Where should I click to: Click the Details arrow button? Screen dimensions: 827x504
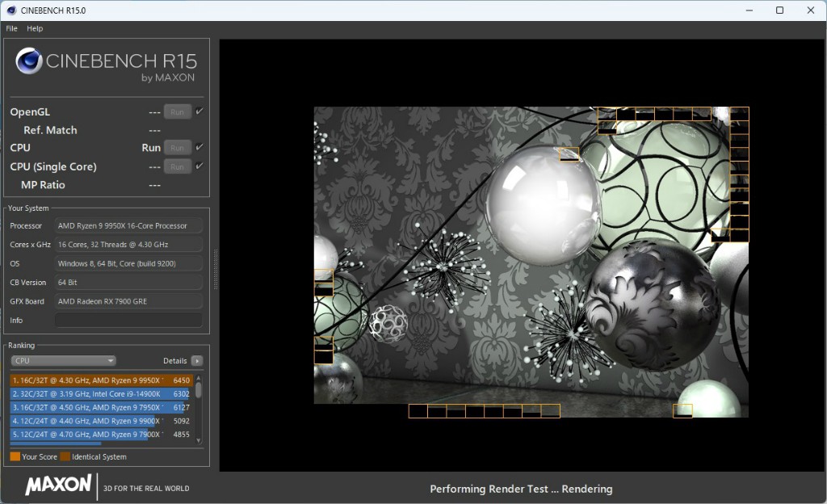196,361
